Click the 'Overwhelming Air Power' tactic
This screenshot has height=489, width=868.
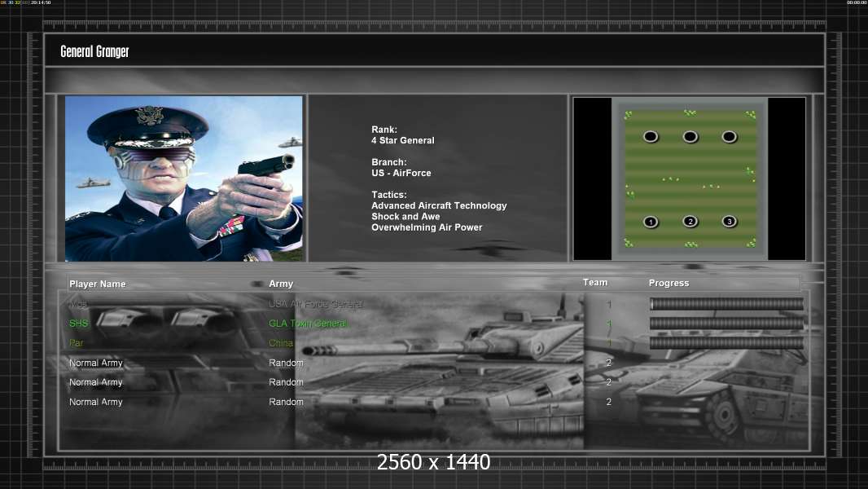click(427, 227)
